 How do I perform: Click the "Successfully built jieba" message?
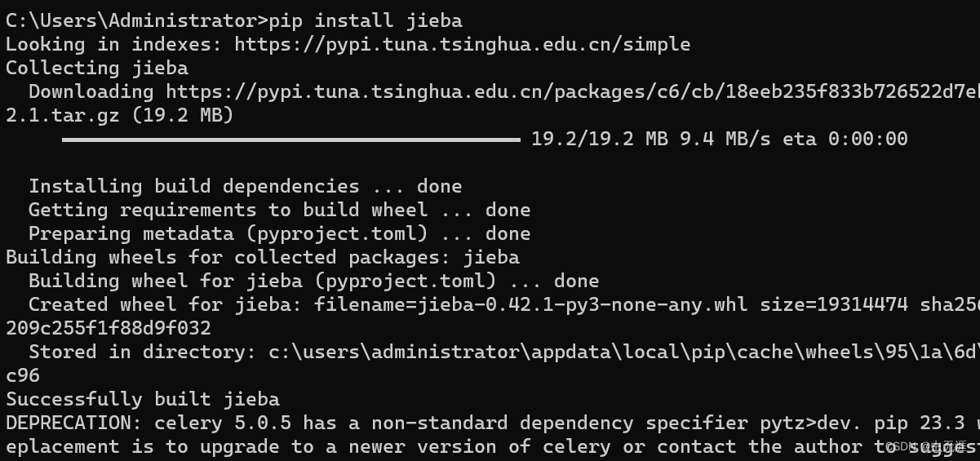coord(143,399)
